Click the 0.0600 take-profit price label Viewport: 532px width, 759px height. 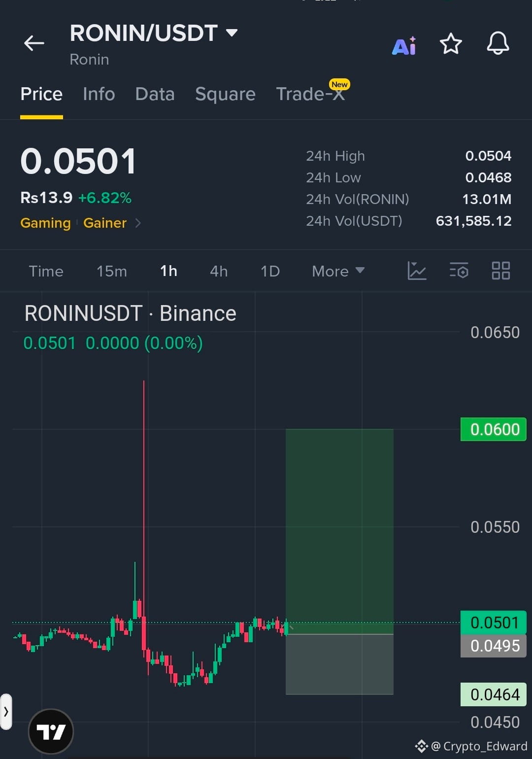(494, 429)
